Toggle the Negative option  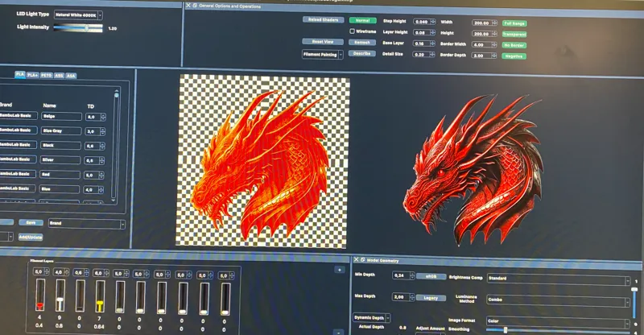(x=514, y=56)
